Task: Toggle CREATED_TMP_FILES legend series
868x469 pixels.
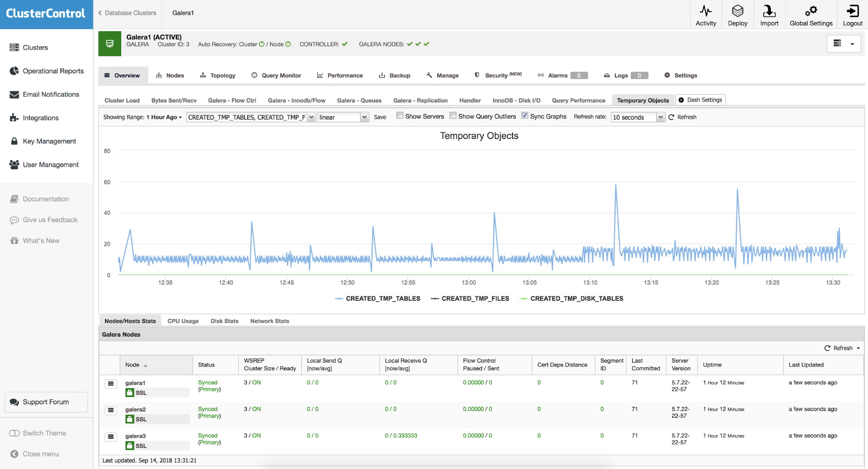Action: [470, 298]
